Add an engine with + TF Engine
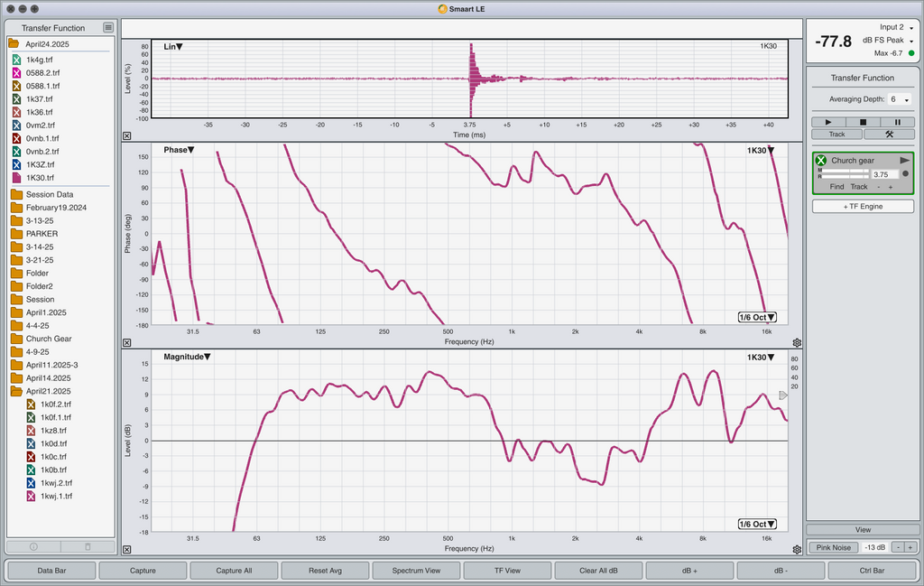The height and width of the screenshot is (586, 924). (863, 207)
